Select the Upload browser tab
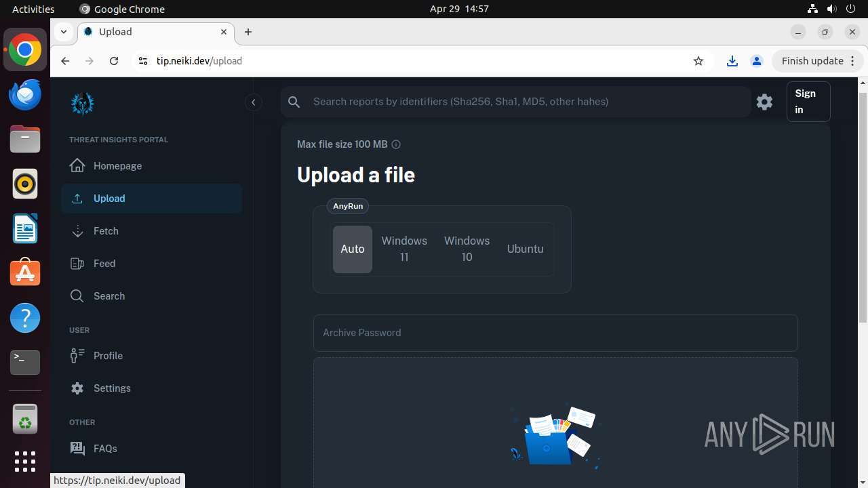 pyautogui.click(x=156, y=32)
